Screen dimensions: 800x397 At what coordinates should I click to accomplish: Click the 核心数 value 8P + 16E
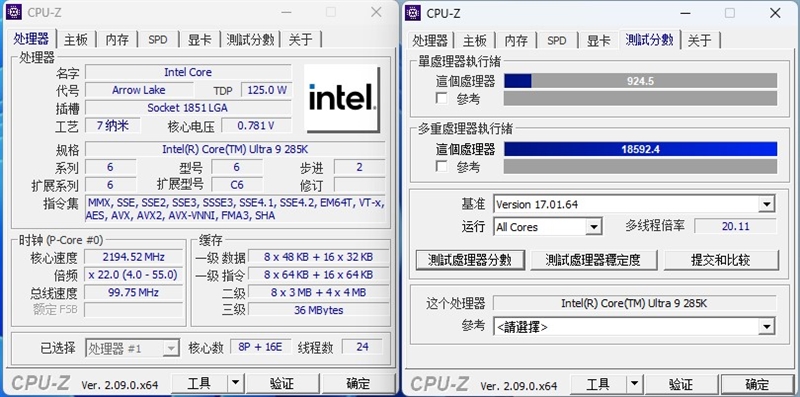(261, 347)
